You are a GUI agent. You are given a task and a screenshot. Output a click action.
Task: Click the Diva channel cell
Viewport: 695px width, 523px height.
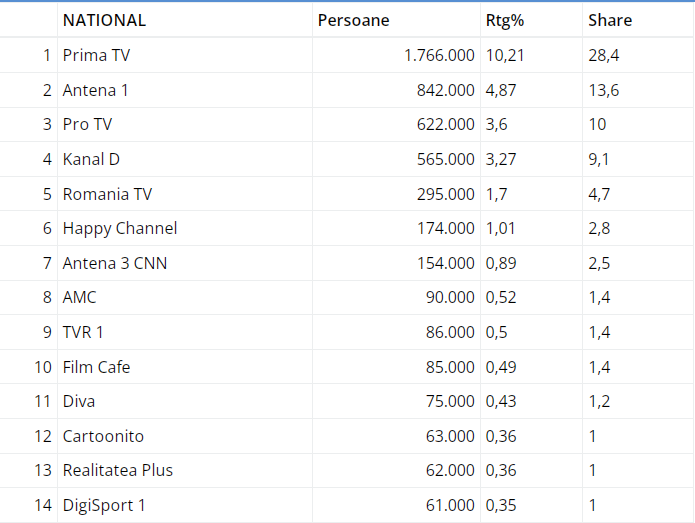coord(79,401)
